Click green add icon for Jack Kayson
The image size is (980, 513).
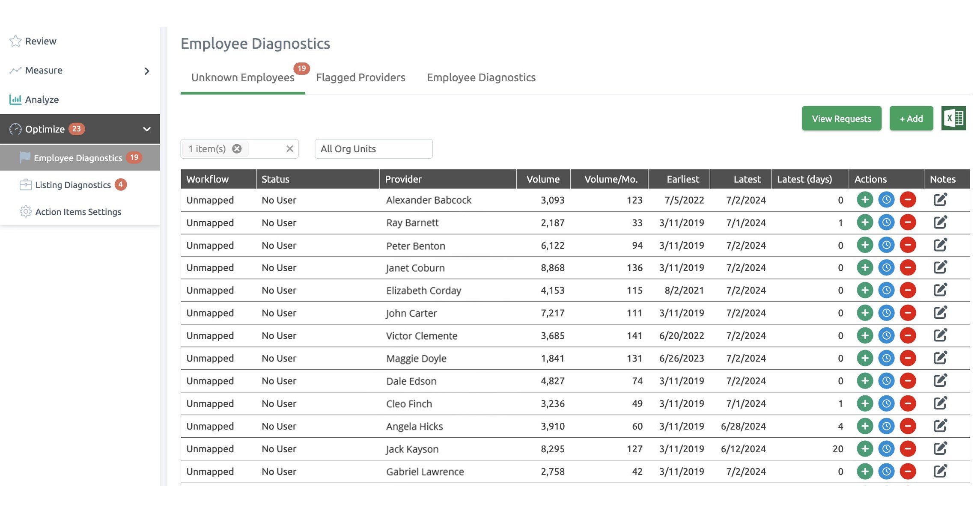[865, 449]
